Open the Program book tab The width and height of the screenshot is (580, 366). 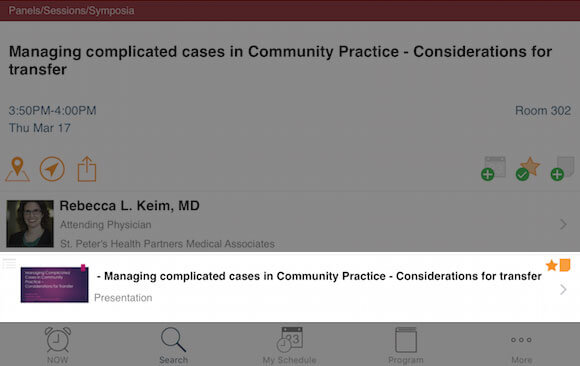406,345
